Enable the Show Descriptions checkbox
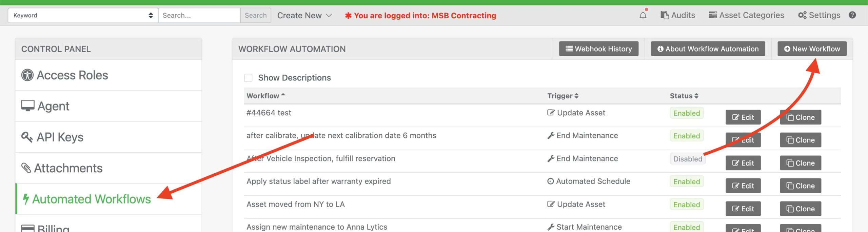This screenshot has width=868, height=232. click(248, 78)
